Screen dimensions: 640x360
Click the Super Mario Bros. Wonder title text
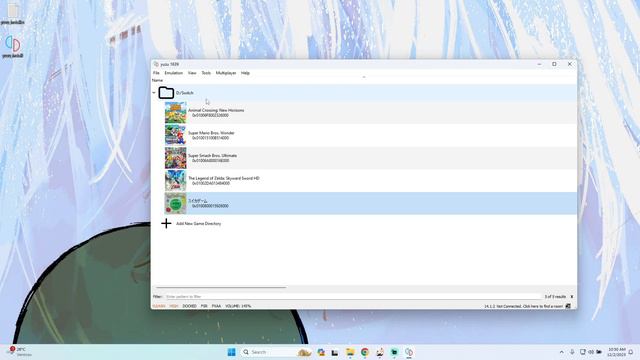[211, 133]
